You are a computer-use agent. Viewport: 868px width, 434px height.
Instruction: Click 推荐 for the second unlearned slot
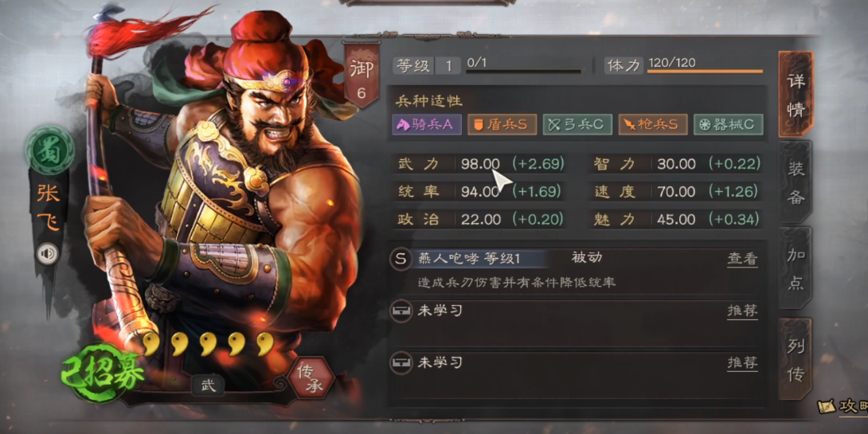[742, 362]
